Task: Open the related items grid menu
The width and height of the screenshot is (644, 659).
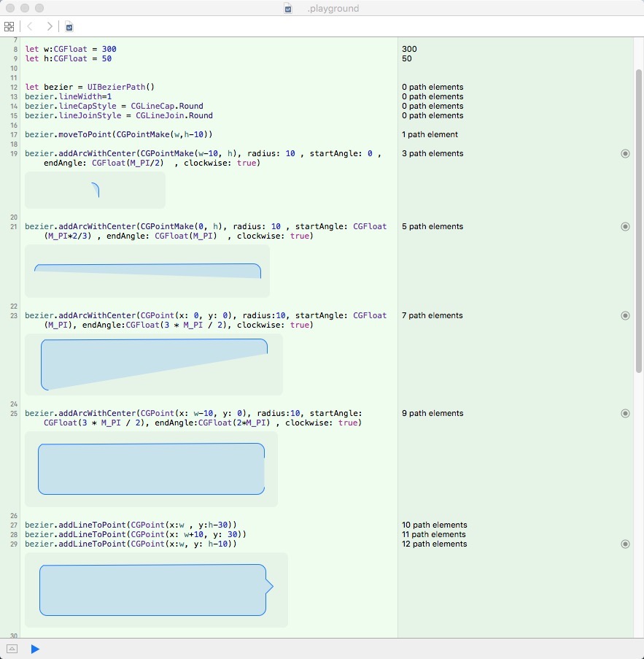Action: tap(9, 26)
